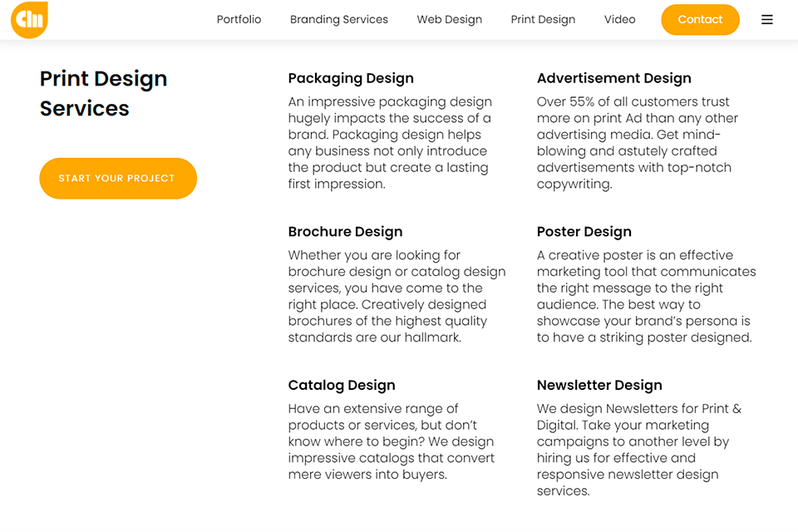The image size is (798, 532).
Task: Select Web Design in the navbar
Action: click(449, 20)
